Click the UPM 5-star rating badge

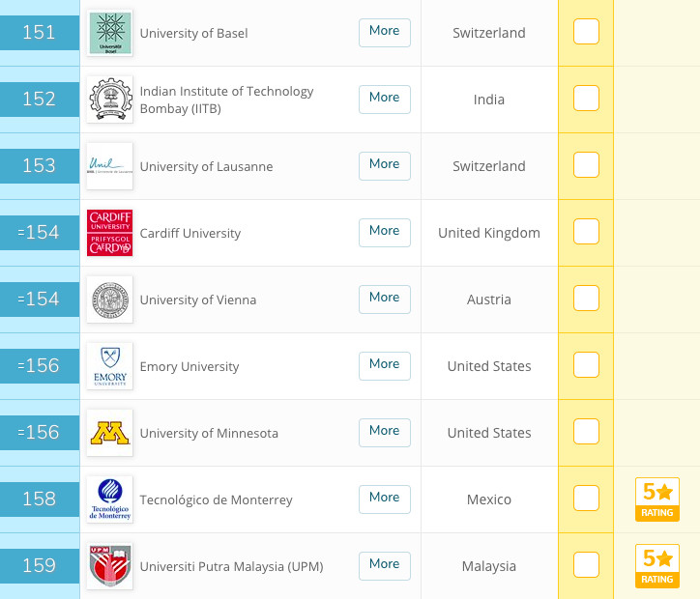pos(657,566)
